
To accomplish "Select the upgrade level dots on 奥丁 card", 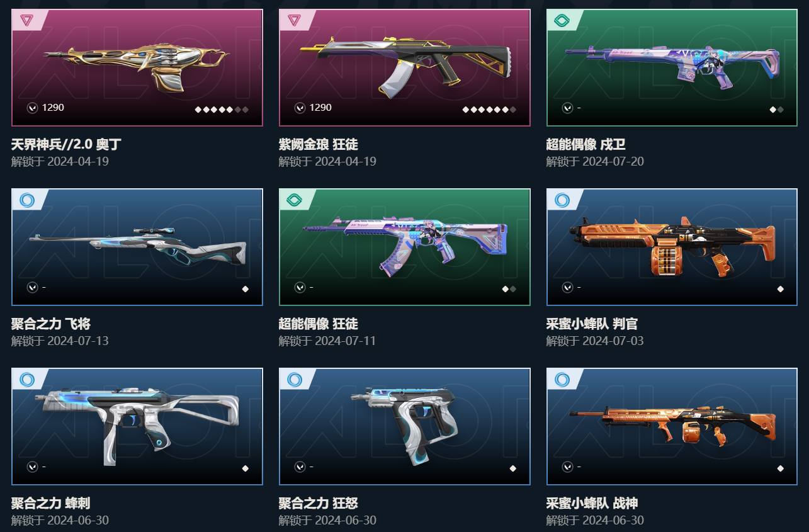I will click(x=222, y=110).
